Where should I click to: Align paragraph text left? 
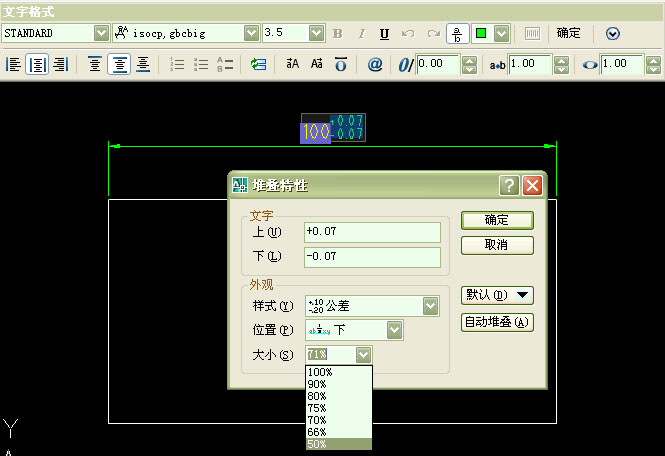[14, 64]
